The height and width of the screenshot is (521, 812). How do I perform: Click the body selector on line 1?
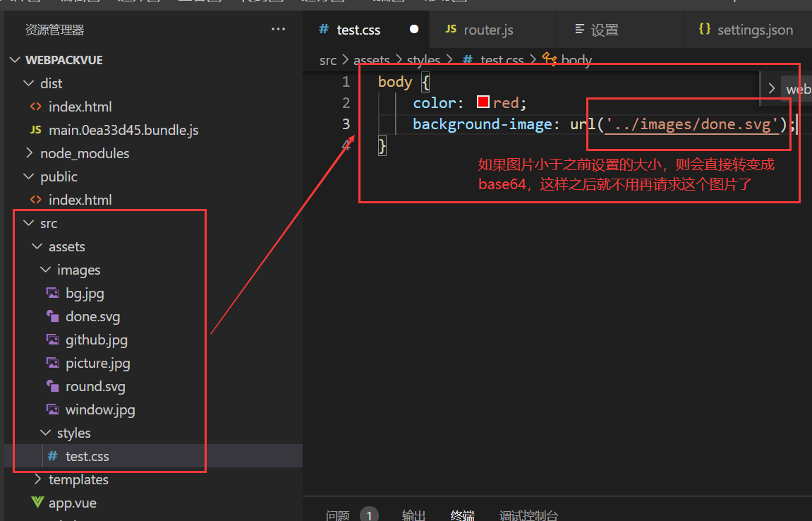395,82
